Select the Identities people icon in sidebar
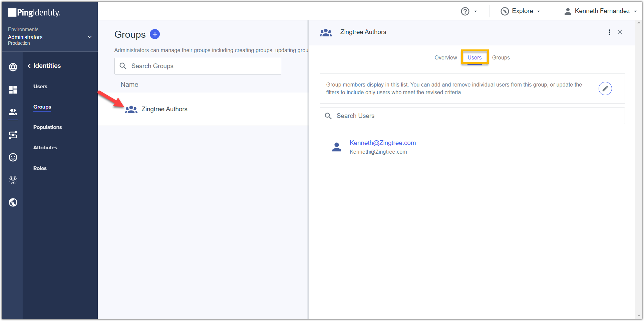Viewport: 644px width, 321px height. (x=13, y=112)
